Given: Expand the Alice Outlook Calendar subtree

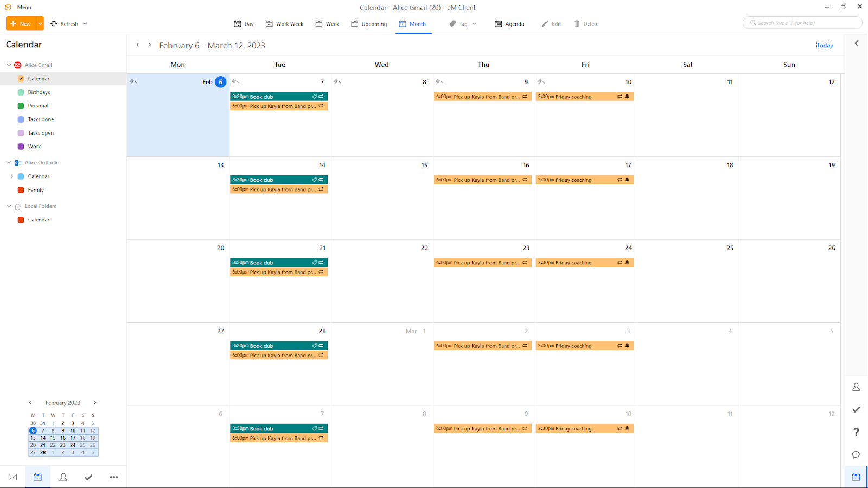Looking at the screenshot, I should click(x=12, y=176).
